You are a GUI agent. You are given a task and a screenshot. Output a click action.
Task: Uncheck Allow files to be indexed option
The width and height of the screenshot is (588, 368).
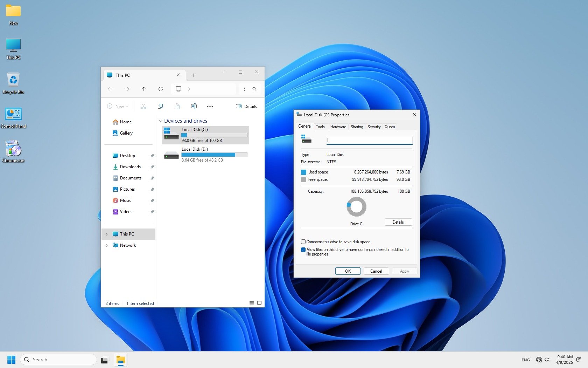[303, 250]
